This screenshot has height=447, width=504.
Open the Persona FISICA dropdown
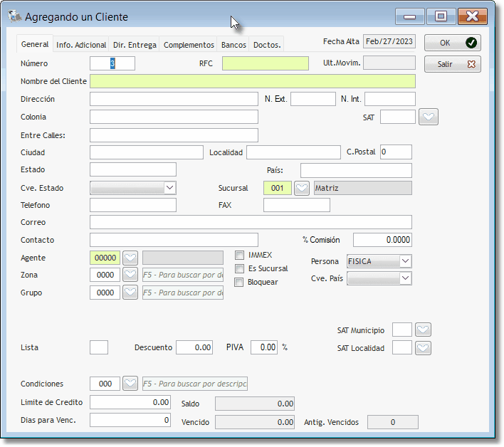405,261
